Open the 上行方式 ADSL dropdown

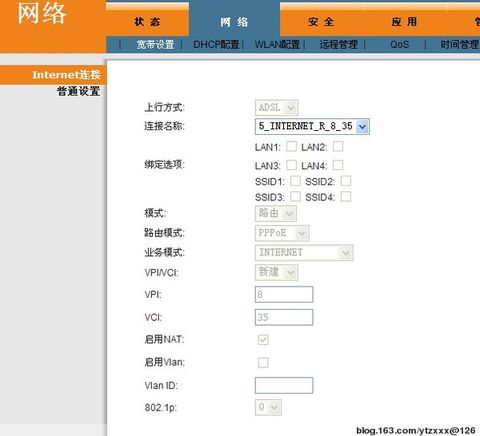(x=276, y=107)
